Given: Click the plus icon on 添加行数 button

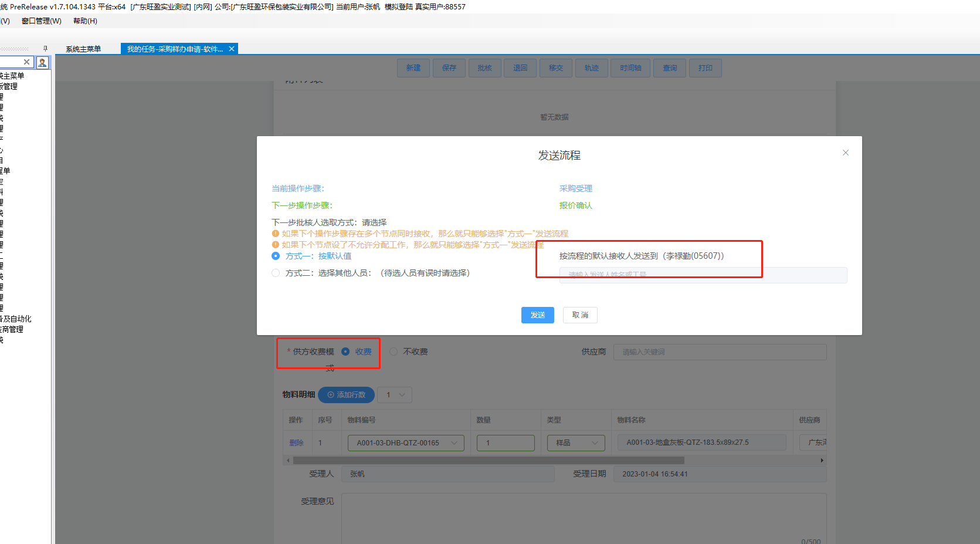Looking at the screenshot, I should (331, 395).
